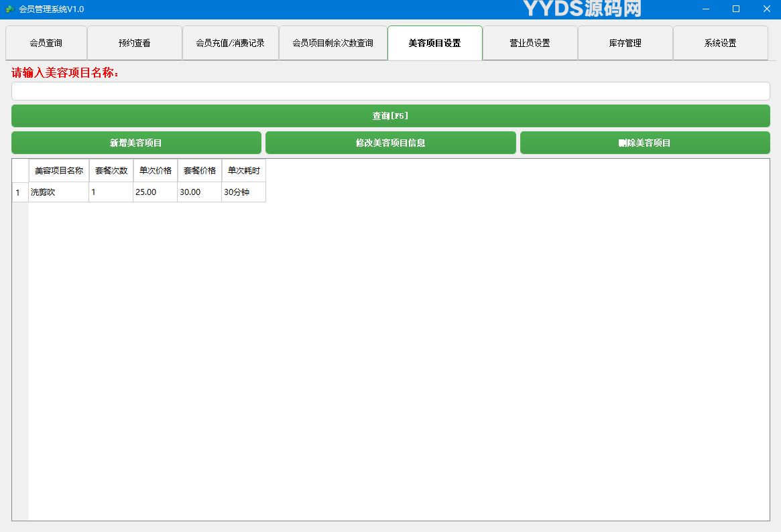Click the 单次耗时 column header
This screenshot has height=532, width=781.
pos(243,170)
